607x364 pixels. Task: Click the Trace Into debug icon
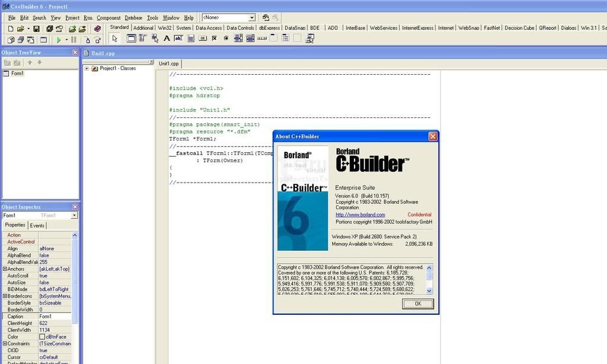(88, 40)
